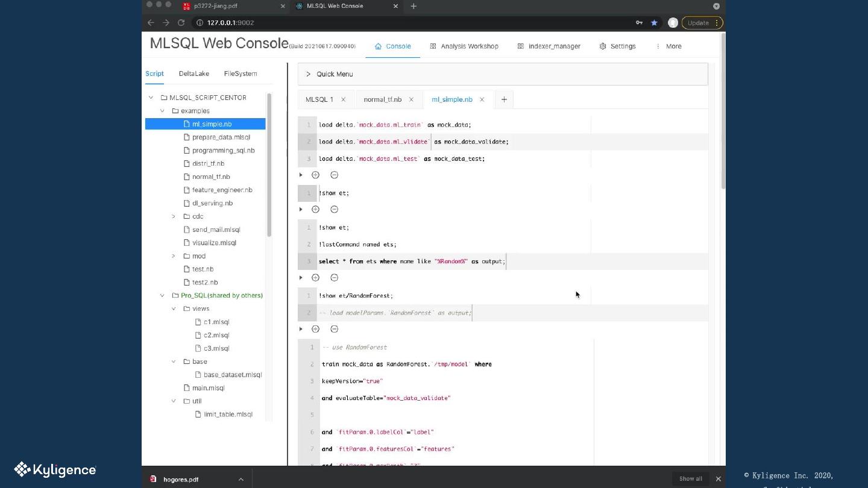This screenshot has height=488, width=868.
Task: Open the Analysis Workshop menu
Action: click(464, 46)
